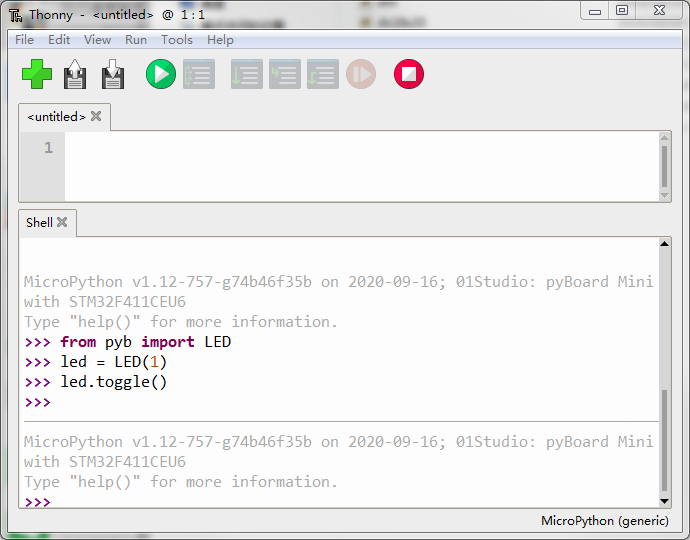Click the first MicroPython v1.12 banner line

pos(339,282)
